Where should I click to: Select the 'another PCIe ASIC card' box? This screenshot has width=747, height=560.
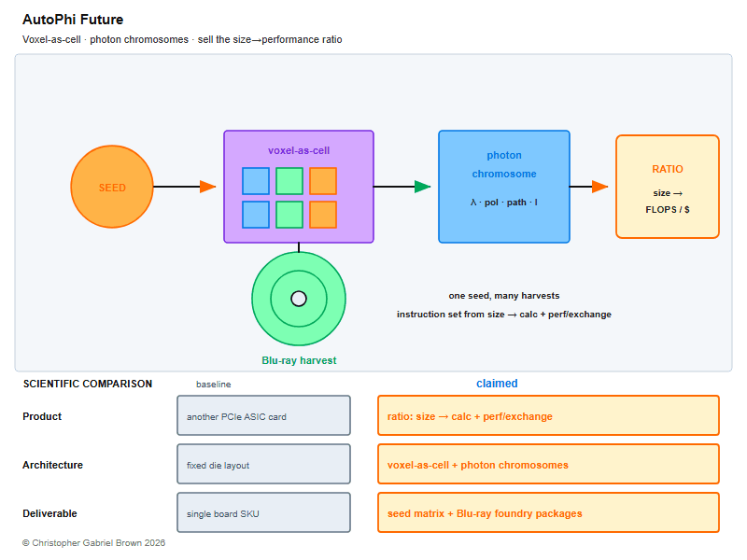click(x=263, y=415)
